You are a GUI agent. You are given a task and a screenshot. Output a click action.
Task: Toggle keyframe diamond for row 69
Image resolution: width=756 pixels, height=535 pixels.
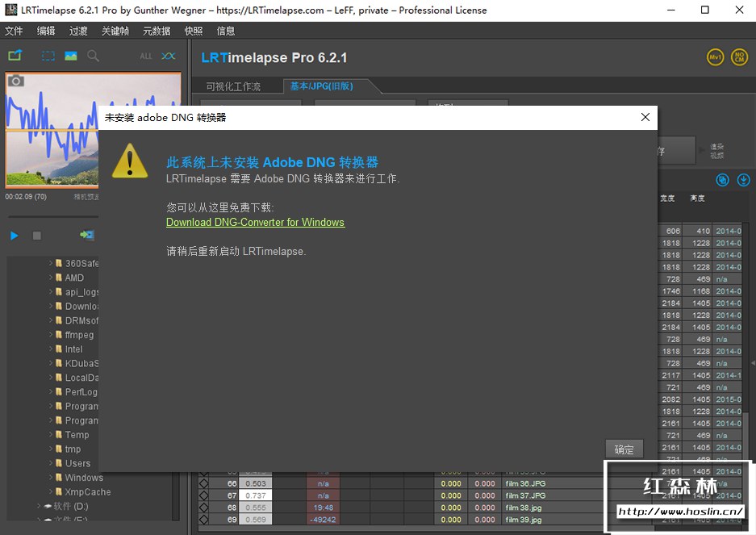[204, 520]
